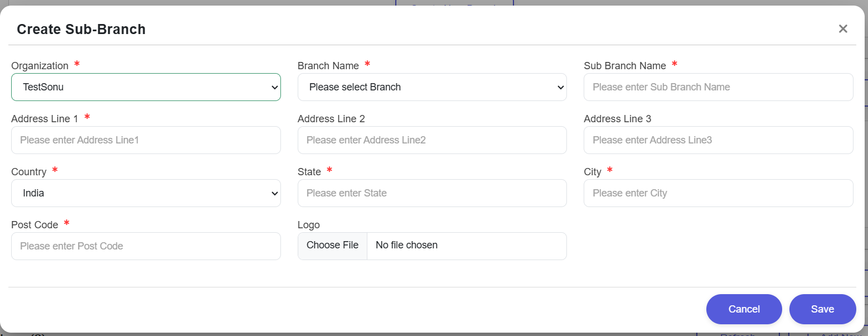Click the City input field
The height and width of the screenshot is (336, 868).
pyautogui.click(x=718, y=193)
